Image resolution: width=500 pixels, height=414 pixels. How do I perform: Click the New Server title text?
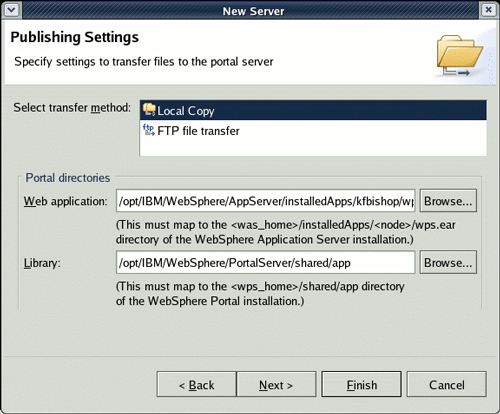(253, 11)
